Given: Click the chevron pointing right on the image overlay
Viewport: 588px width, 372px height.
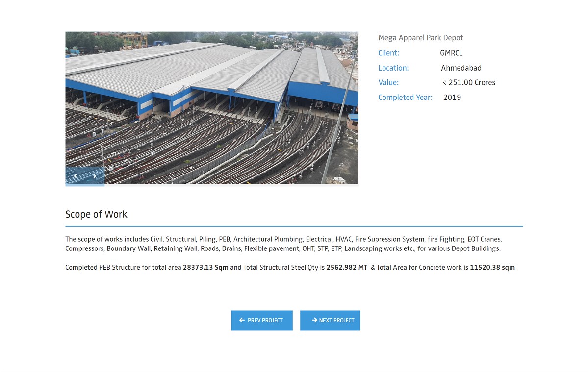Looking at the screenshot, I should 95,176.
